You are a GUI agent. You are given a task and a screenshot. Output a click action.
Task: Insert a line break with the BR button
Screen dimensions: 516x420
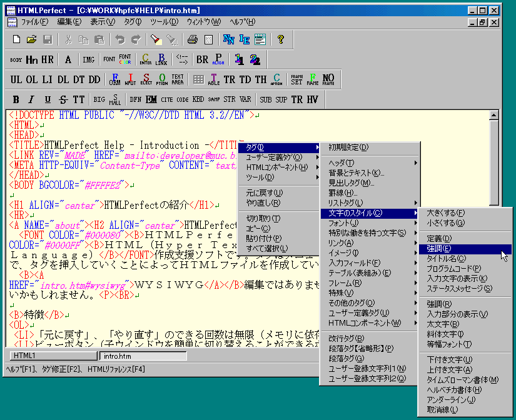click(x=203, y=59)
